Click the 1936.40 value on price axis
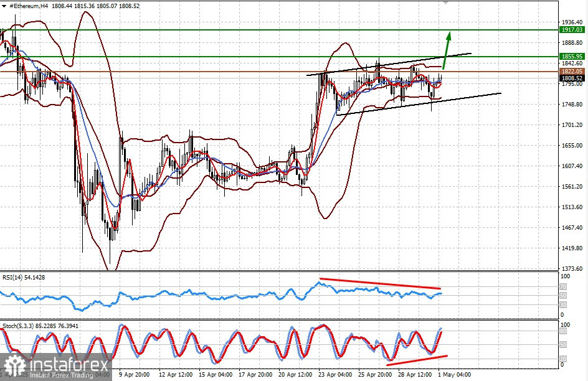 [572, 22]
